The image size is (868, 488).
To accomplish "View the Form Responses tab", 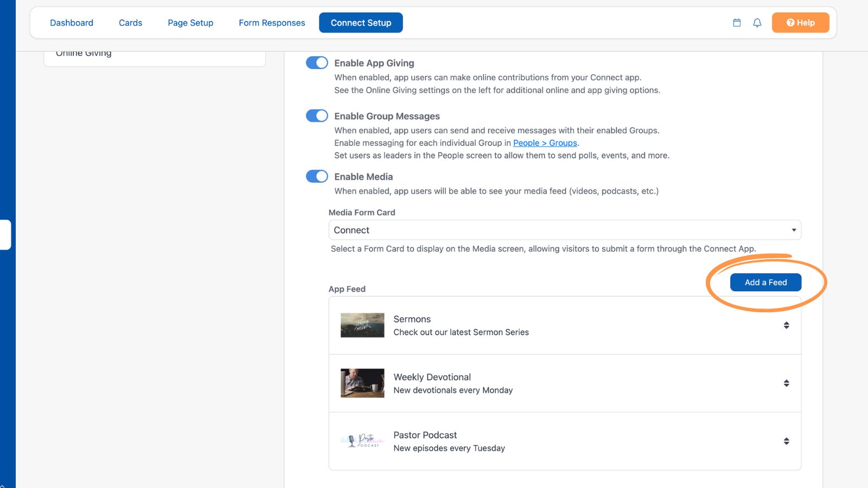I will [x=272, y=23].
